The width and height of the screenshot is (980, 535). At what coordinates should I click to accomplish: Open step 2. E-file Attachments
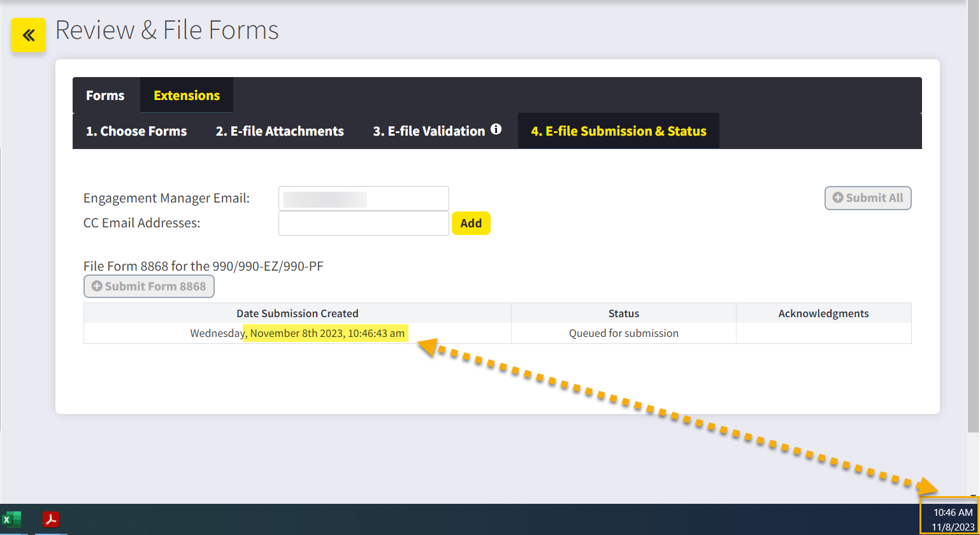[280, 131]
